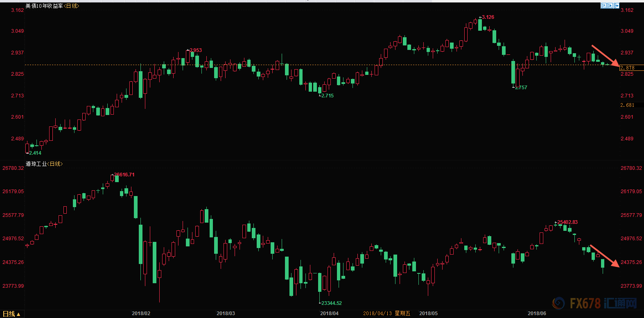Open the 日线 period dropdown
This screenshot has height=318, width=644.
coord(11,314)
